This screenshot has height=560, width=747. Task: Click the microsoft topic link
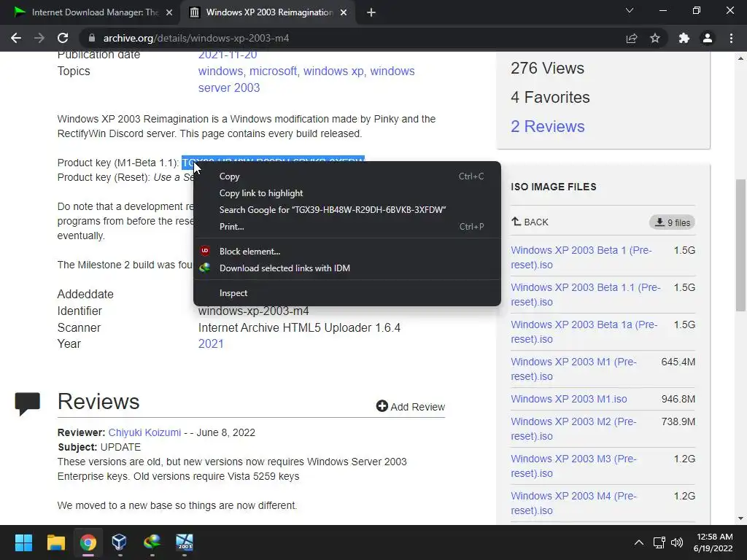tap(273, 71)
